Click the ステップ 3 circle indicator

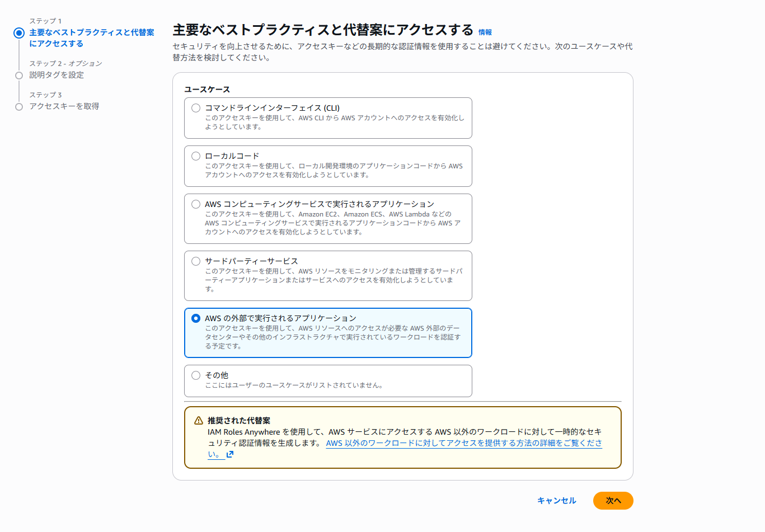tap(19, 107)
